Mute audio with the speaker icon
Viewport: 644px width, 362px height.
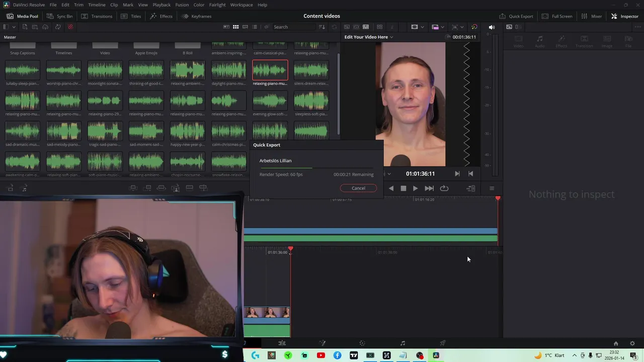click(x=492, y=27)
